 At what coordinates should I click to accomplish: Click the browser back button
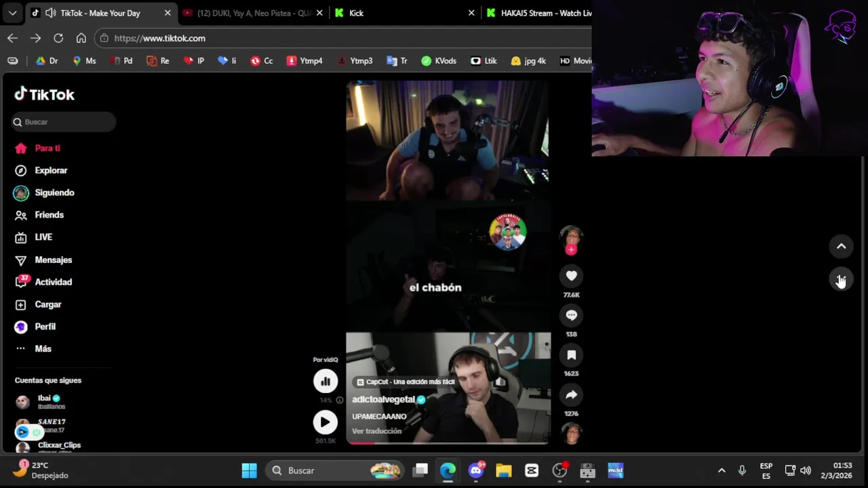click(x=12, y=38)
